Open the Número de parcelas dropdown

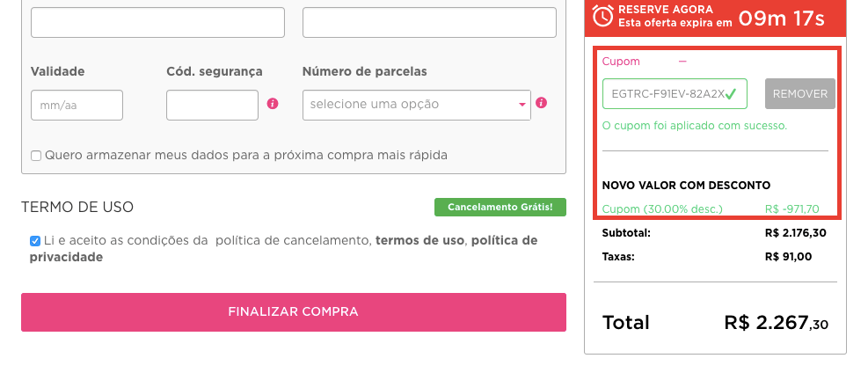pos(416,105)
